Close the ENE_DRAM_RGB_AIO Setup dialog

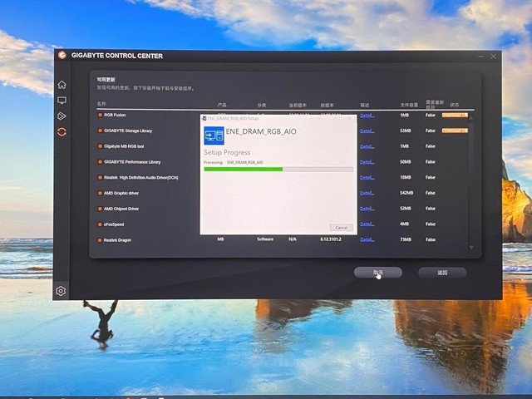tap(350, 118)
